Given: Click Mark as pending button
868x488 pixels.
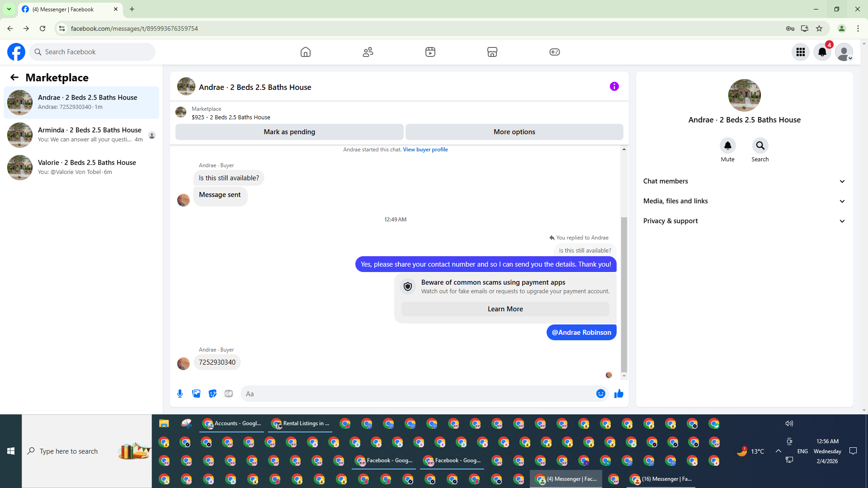Looking at the screenshot, I should (x=289, y=132).
